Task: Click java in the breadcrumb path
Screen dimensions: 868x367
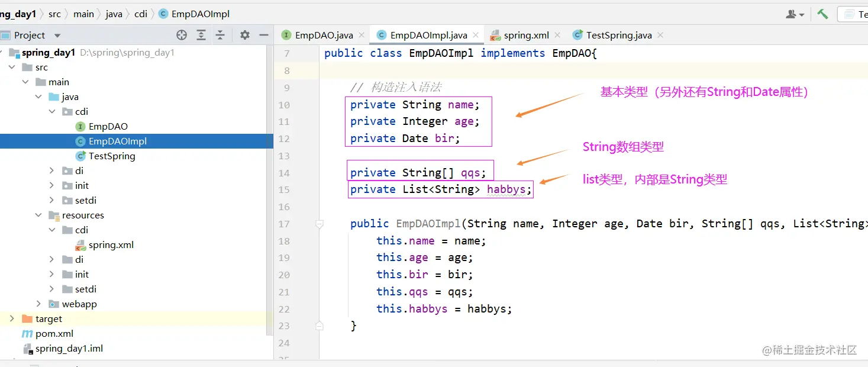Action: pos(114,14)
